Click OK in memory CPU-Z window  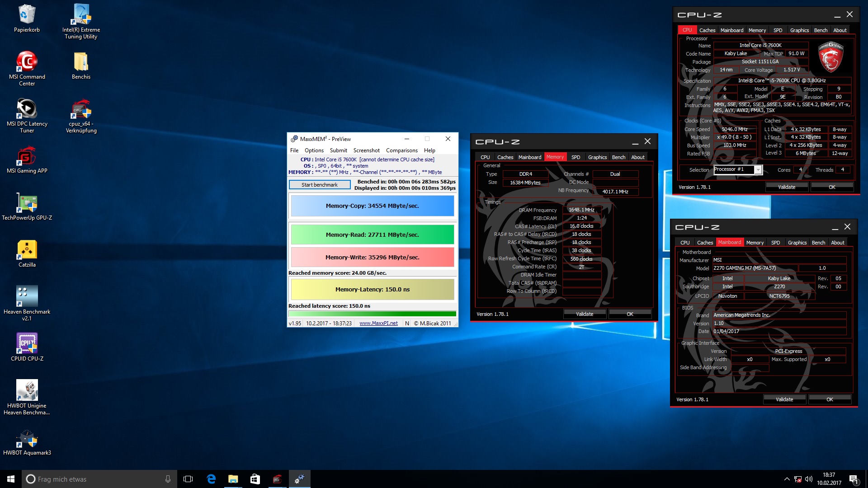pos(630,314)
